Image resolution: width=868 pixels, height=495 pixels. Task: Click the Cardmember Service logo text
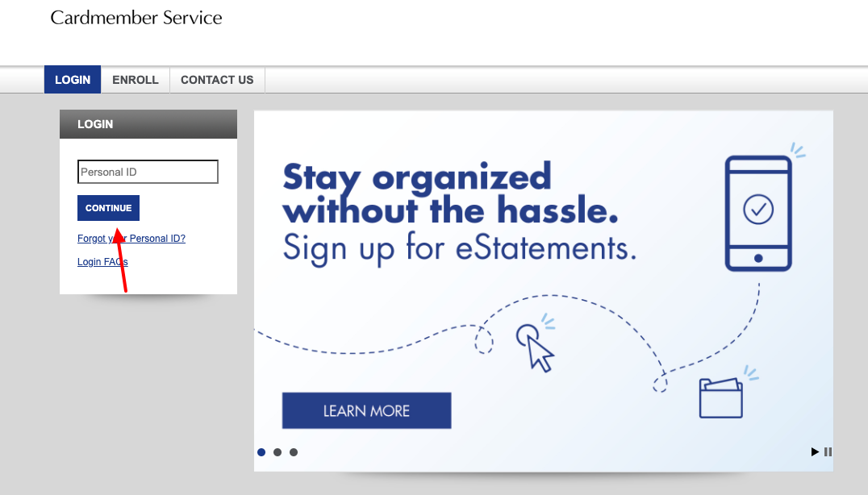pos(136,18)
